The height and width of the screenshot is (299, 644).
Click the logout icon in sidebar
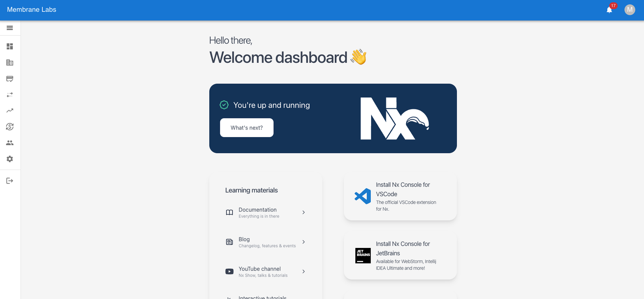[10, 181]
